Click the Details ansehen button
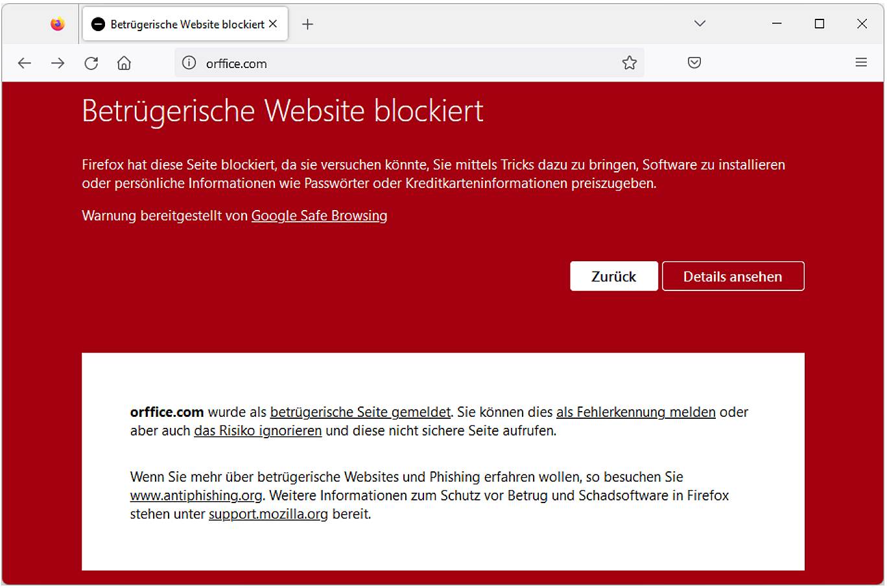887x588 pixels. pyautogui.click(x=733, y=276)
